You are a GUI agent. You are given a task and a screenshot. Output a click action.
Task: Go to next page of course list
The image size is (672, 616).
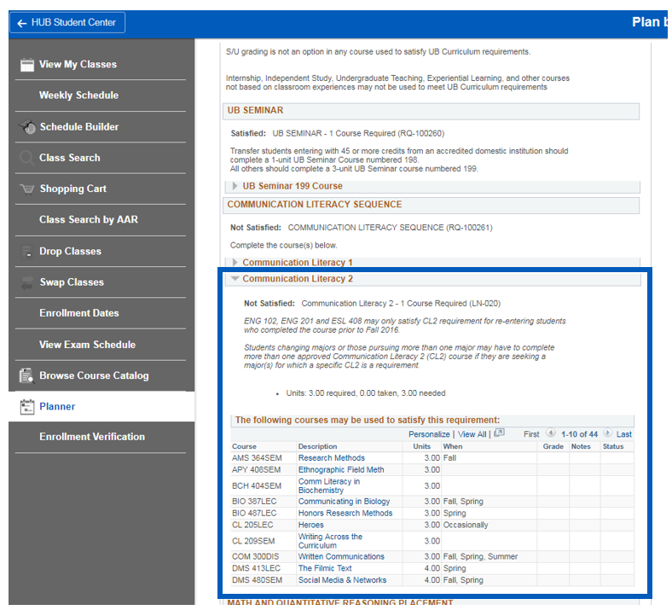607,433
